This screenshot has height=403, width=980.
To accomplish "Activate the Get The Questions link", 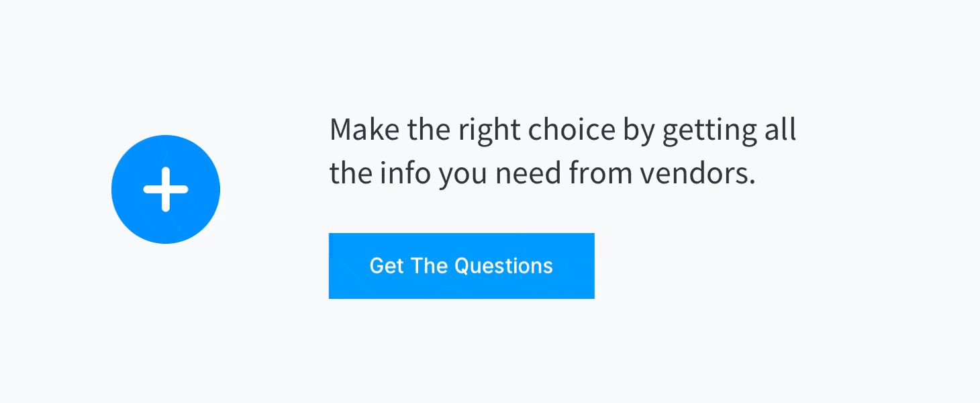I will coord(461,266).
